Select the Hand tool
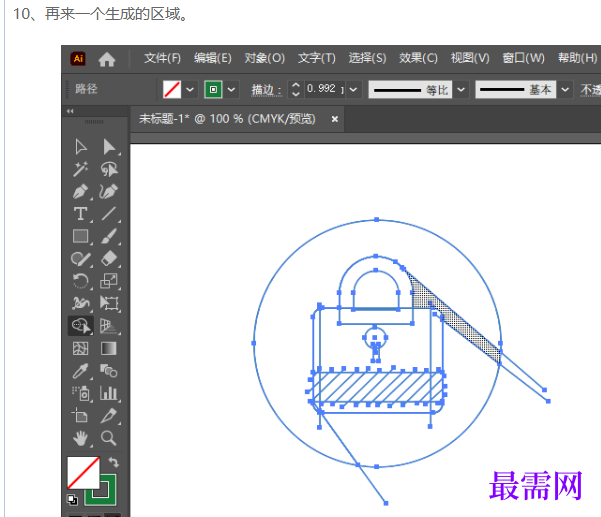This screenshot has width=601, height=517. (80, 438)
